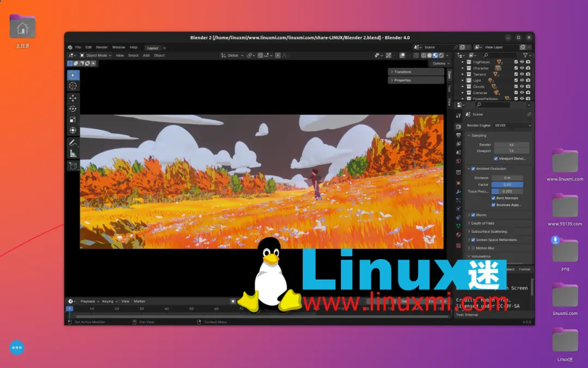Expand the Properties panel in sidebar

coord(416,80)
